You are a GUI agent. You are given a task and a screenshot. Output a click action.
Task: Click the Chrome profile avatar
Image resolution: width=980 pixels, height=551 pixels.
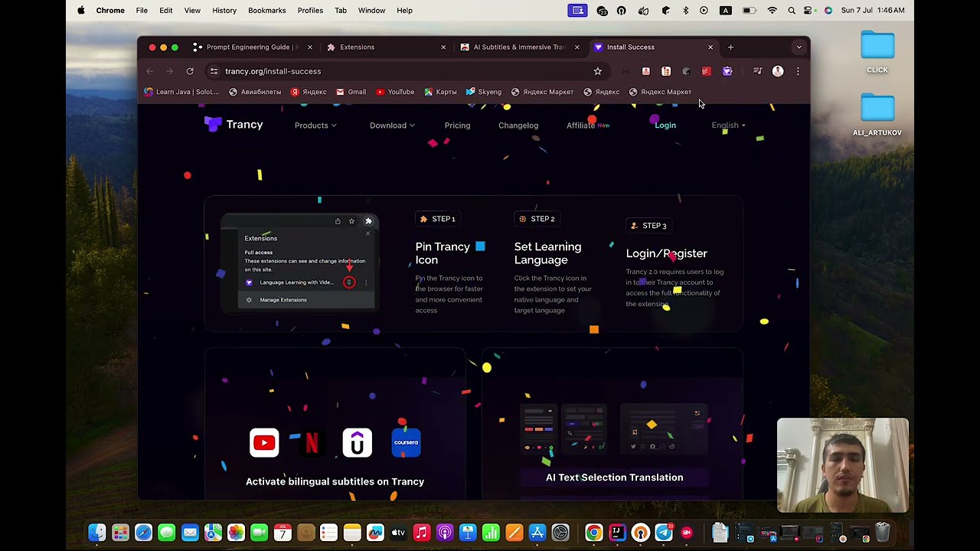tap(778, 71)
